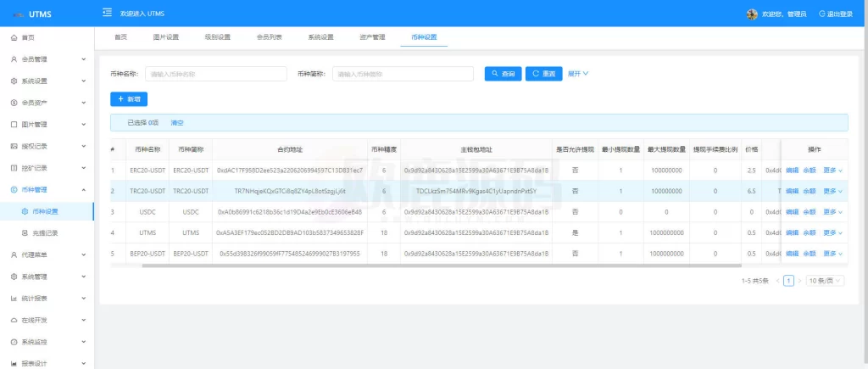Viewport: 868px width, 369px height.
Task: Click the 查询 search button
Action: [x=504, y=74]
